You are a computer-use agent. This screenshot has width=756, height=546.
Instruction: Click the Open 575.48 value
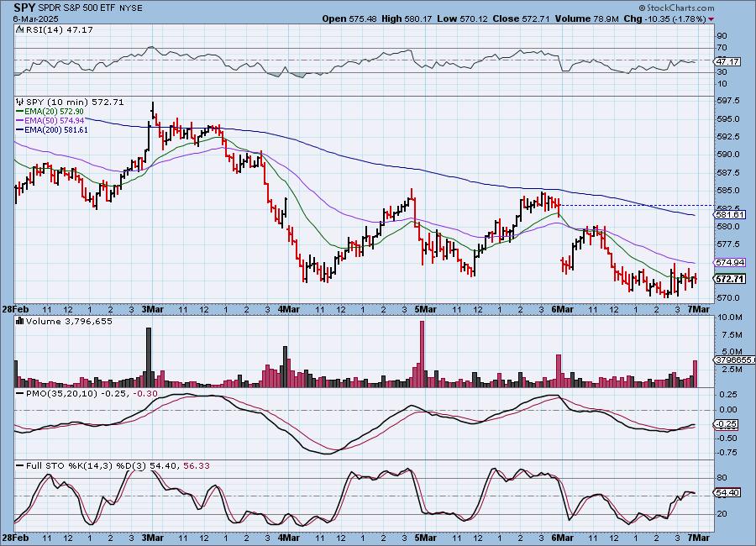349,18
